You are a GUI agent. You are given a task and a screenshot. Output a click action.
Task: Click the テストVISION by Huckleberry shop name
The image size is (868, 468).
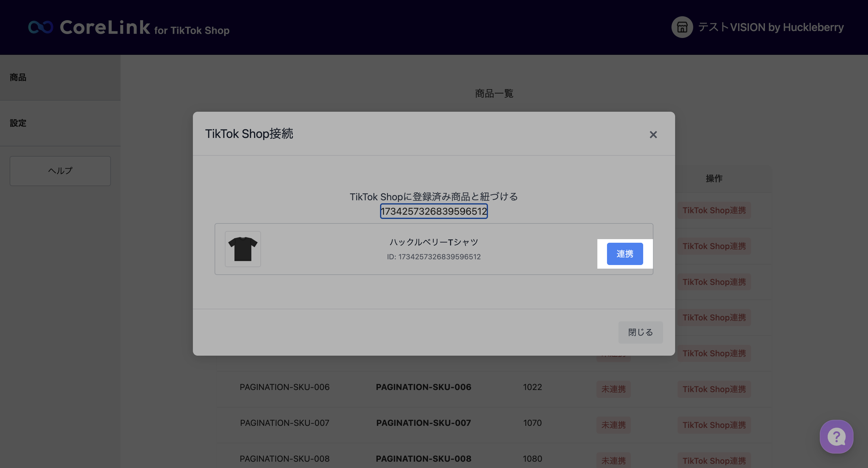pos(771,27)
